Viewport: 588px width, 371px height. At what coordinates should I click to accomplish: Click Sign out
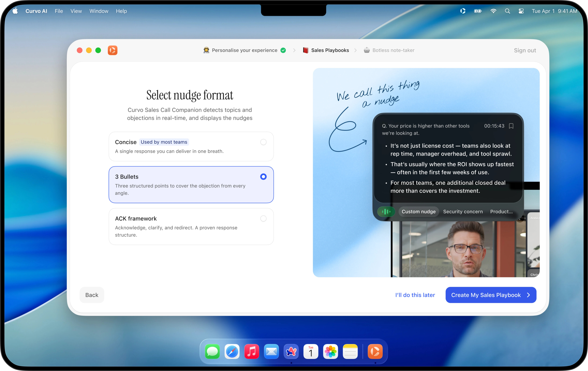[x=525, y=50]
